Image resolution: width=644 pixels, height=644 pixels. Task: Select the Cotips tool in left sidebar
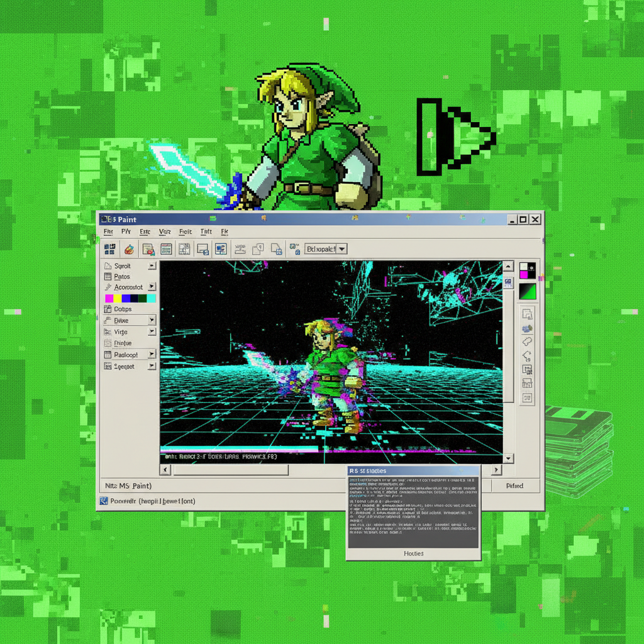123,309
